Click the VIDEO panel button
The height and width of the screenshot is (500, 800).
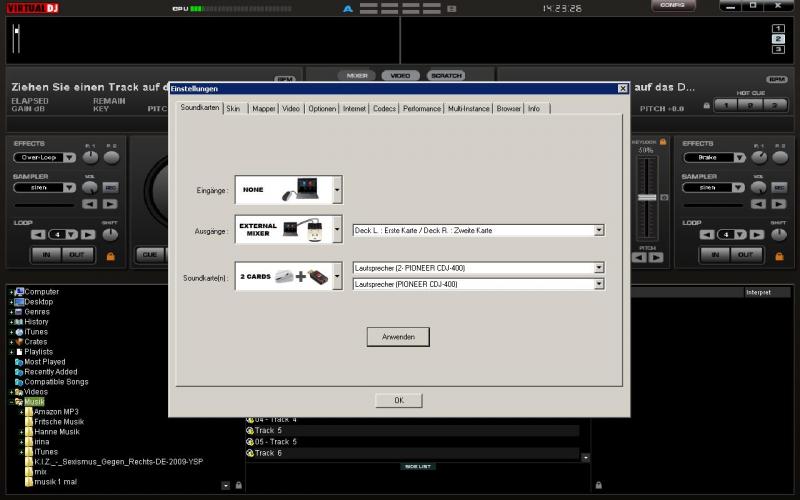[401, 76]
